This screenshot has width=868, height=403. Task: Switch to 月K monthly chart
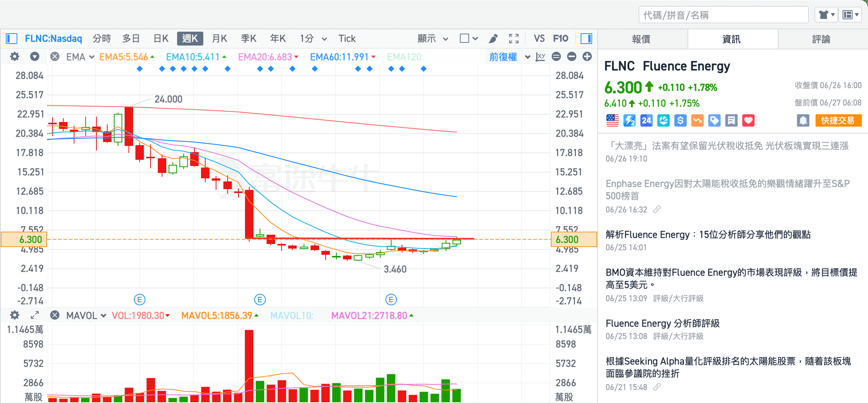[220, 39]
